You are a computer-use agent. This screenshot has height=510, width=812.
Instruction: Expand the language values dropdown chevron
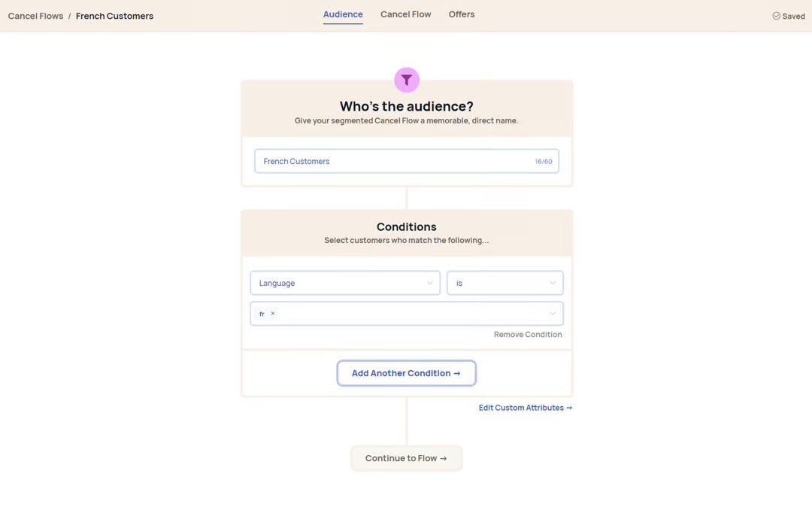(553, 314)
